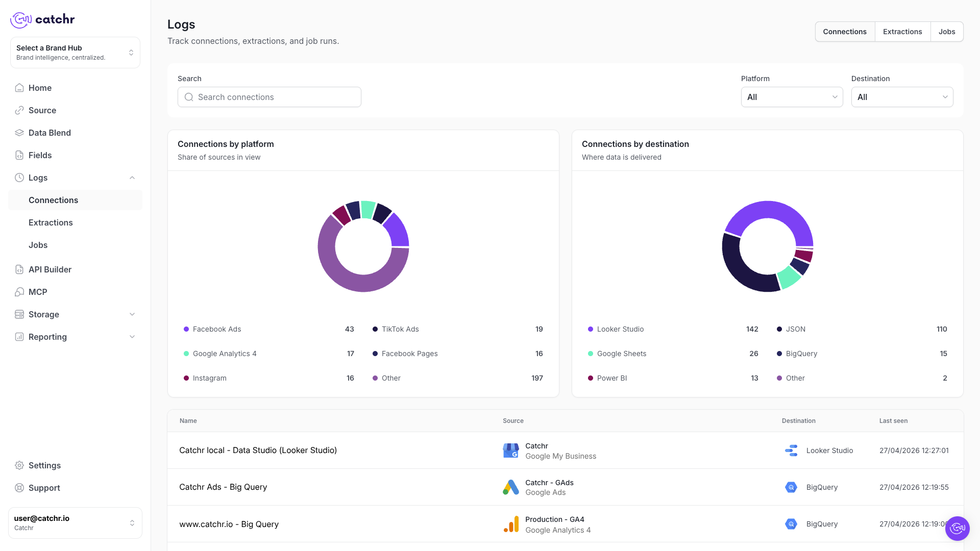Switch to the Extractions tab at top

902,32
